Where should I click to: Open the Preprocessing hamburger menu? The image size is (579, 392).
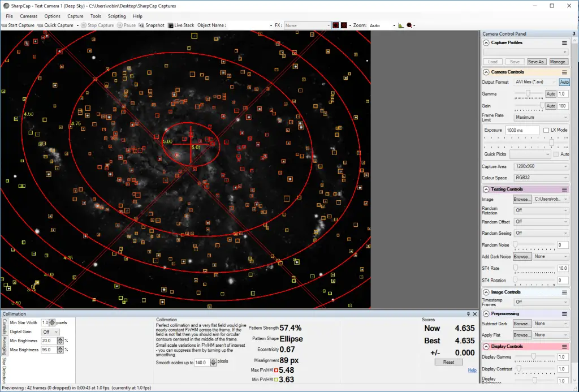click(564, 314)
